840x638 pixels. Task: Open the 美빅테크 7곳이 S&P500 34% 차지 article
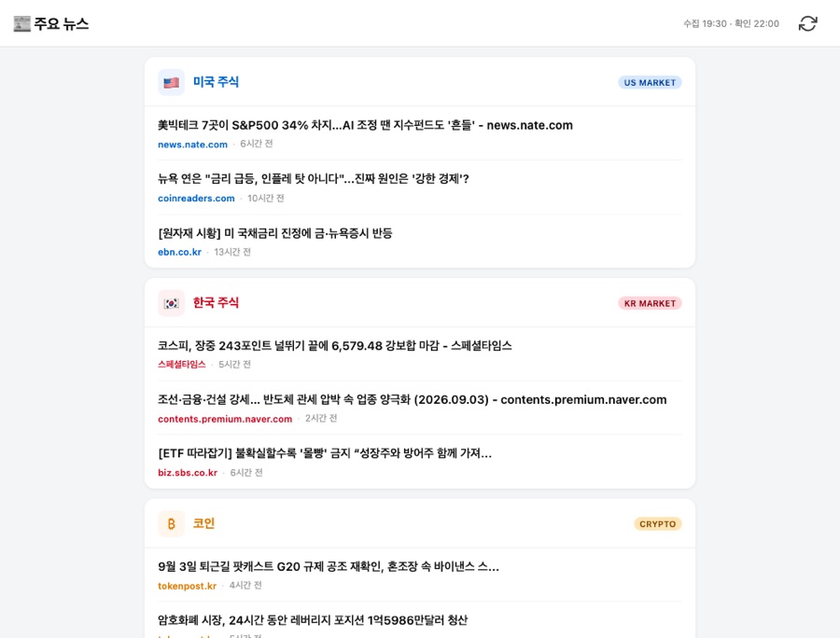[365, 125]
